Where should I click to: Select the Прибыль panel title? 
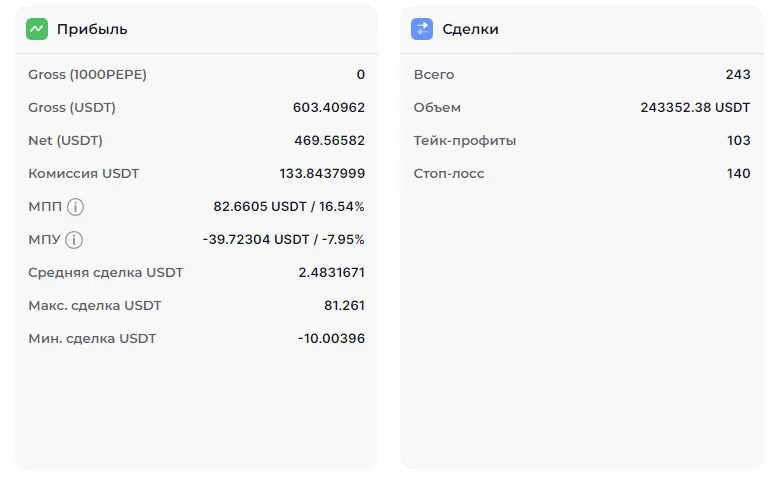(92, 29)
